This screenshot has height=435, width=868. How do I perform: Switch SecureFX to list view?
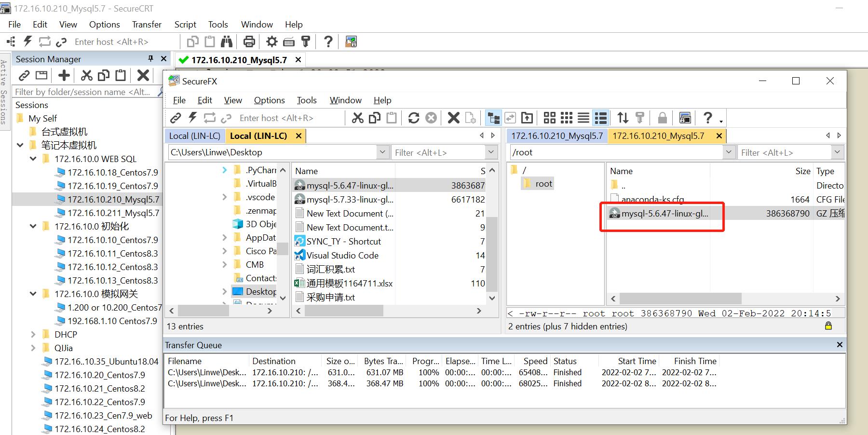tap(583, 118)
